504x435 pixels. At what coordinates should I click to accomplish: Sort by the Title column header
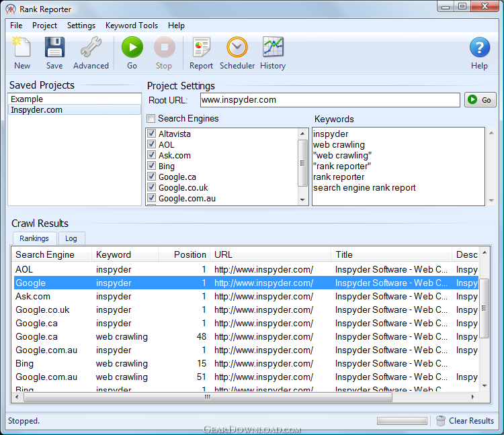[392, 254]
